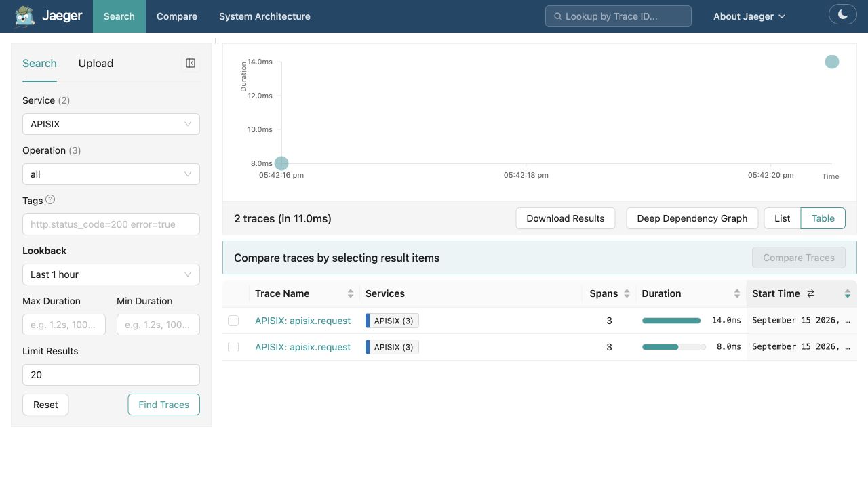868x488 pixels.
Task: Click the Start Time swap icon
Action: (810, 293)
